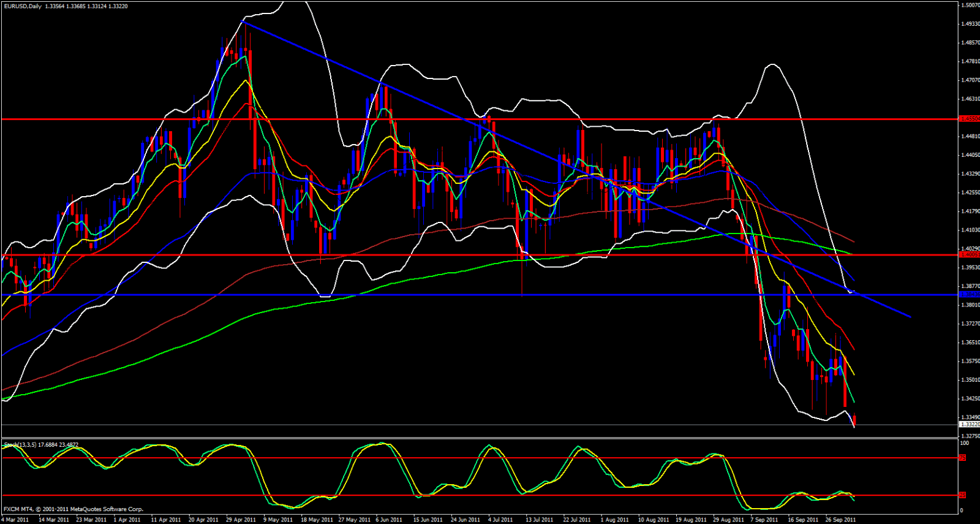
Task: Click the 1.47070 price axis label
Action: click(x=970, y=80)
